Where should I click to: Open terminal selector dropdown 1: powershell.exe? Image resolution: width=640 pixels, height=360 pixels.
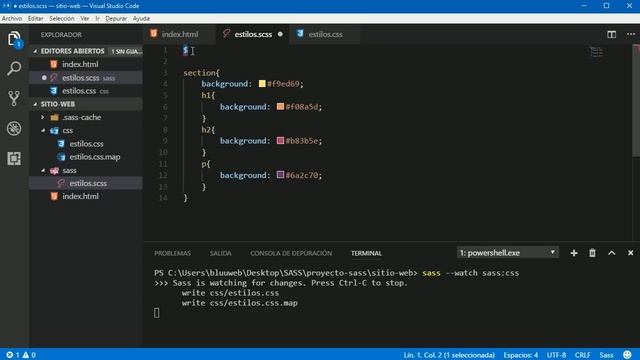tap(507, 253)
